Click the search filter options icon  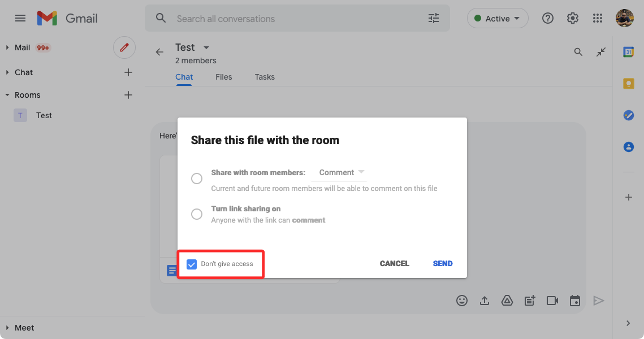pyautogui.click(x=434, y=19)
